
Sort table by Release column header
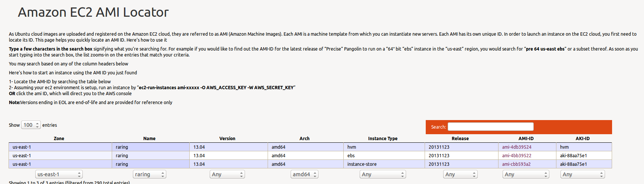pos(460,139)
